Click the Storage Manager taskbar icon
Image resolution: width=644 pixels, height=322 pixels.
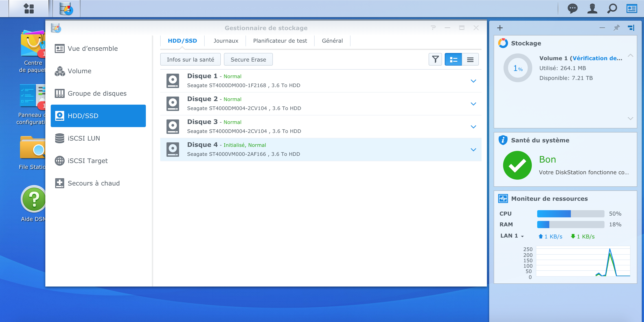pyautogui.click(x=66, y=9)
